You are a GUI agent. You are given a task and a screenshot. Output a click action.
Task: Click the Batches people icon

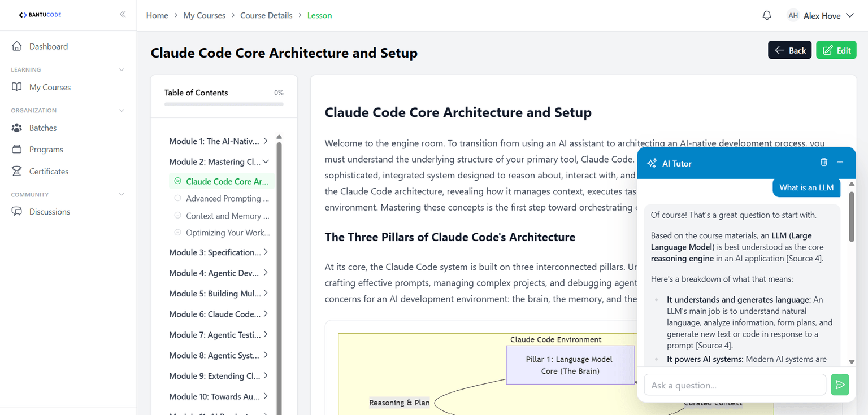(x=17, y=128)
